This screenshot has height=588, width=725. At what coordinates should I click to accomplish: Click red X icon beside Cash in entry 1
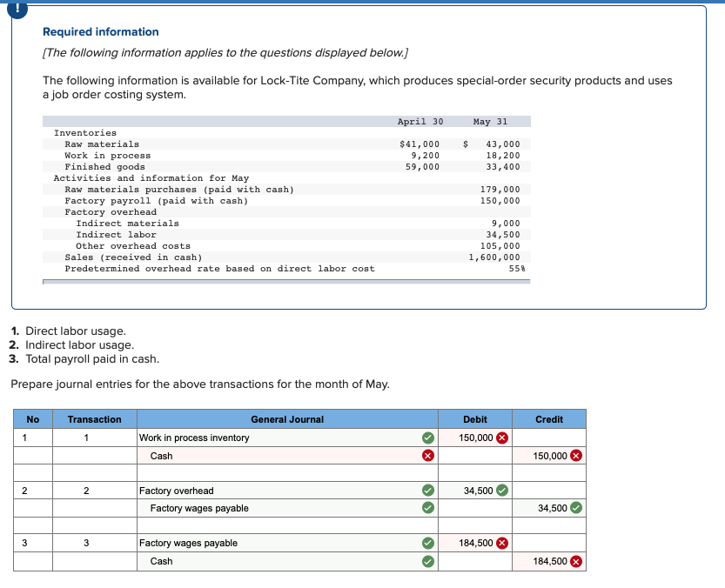428,456
